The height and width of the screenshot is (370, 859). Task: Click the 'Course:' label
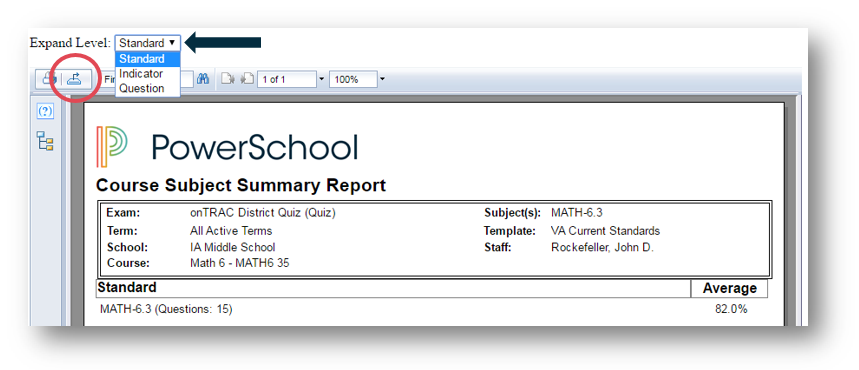(x=128, y=263)
